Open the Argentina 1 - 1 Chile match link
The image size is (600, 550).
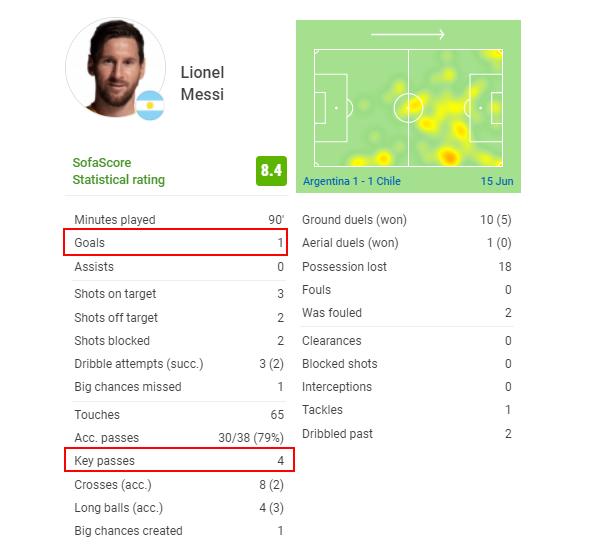pyautogui.click(x=353, y=181)
